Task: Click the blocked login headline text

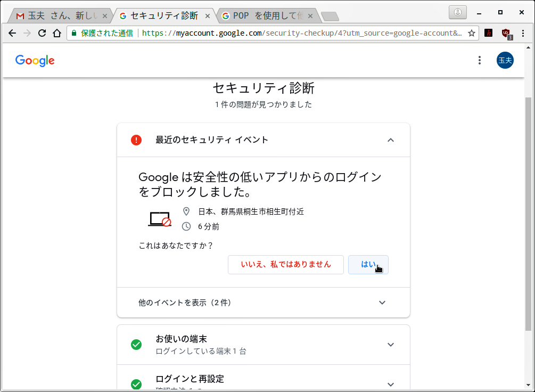Action: click(260, 185)
